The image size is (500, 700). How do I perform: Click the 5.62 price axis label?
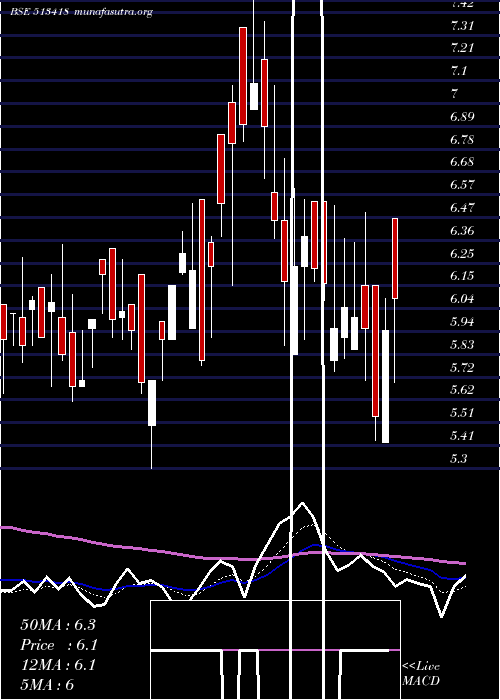(462, 390)
